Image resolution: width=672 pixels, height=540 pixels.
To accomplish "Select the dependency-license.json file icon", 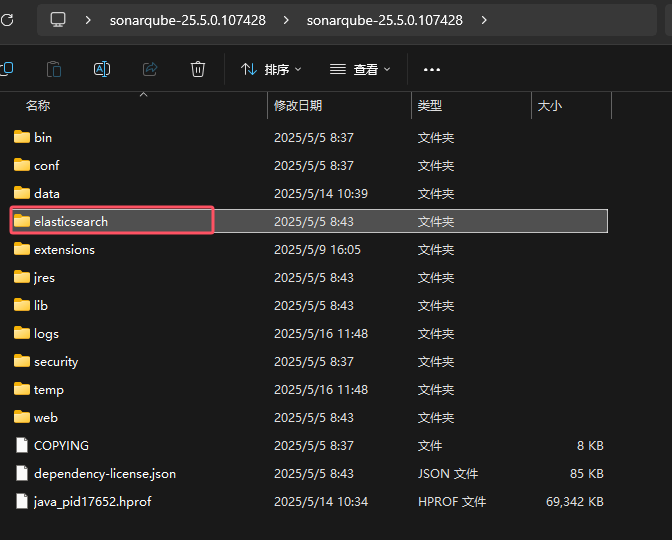I will click(22, 473).
